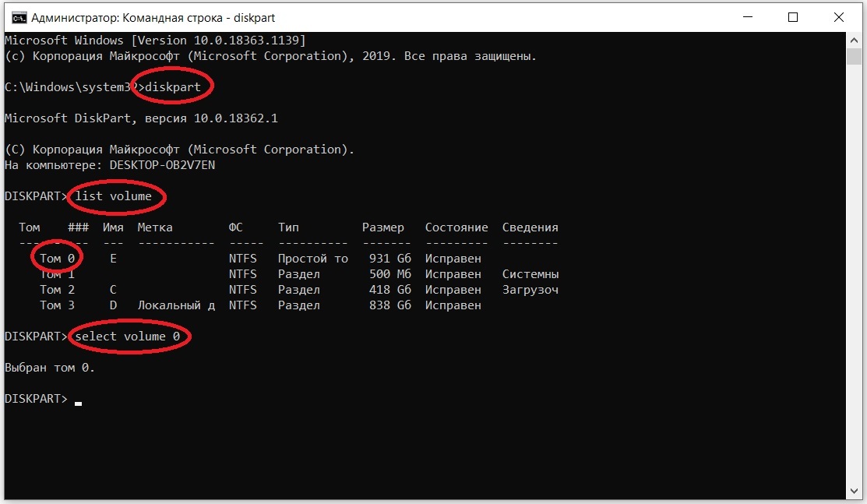Click the 'Имя' column header

[x=113, y=227]
